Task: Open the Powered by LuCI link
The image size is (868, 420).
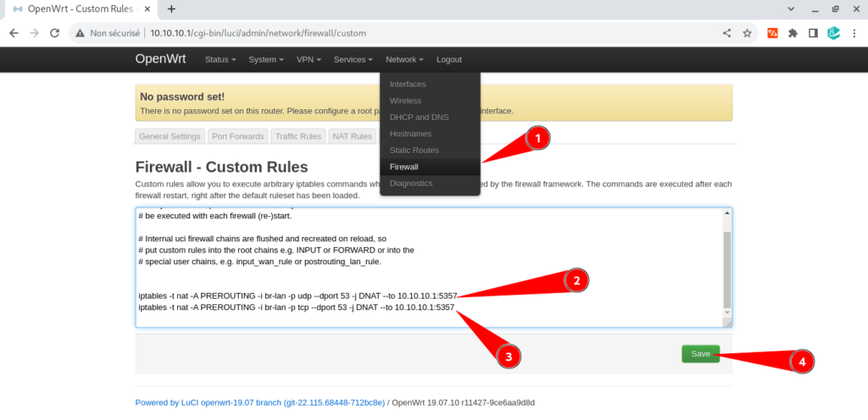Action: coord(260,403)
